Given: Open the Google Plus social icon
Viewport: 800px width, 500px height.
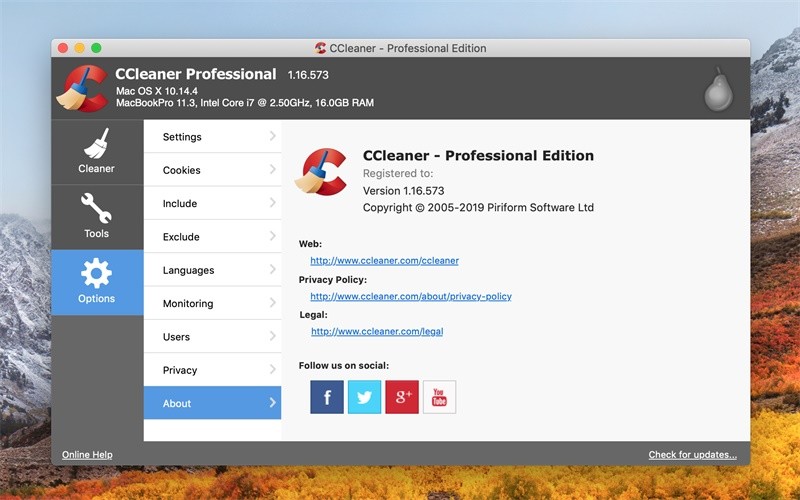Looking at the screenshot, I should pyautogui.click(x=402, y=396).
